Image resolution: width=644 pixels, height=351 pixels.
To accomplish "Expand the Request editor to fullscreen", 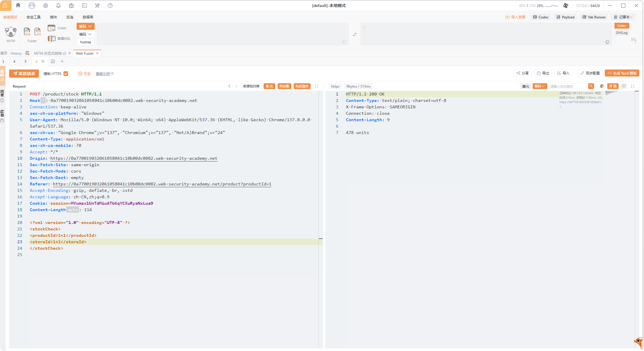I will pos(316,86).
